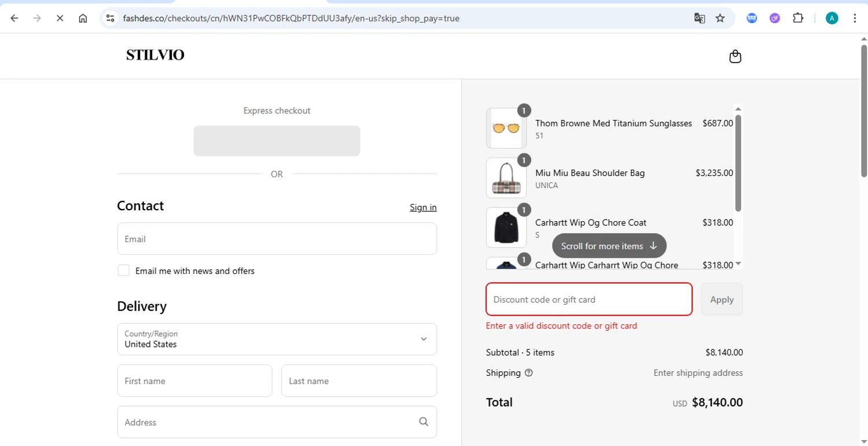Image resolution: width=868 pixels, height=446 pixels.
Task: Open the shopping bag cart
Action: pos(735,56)
